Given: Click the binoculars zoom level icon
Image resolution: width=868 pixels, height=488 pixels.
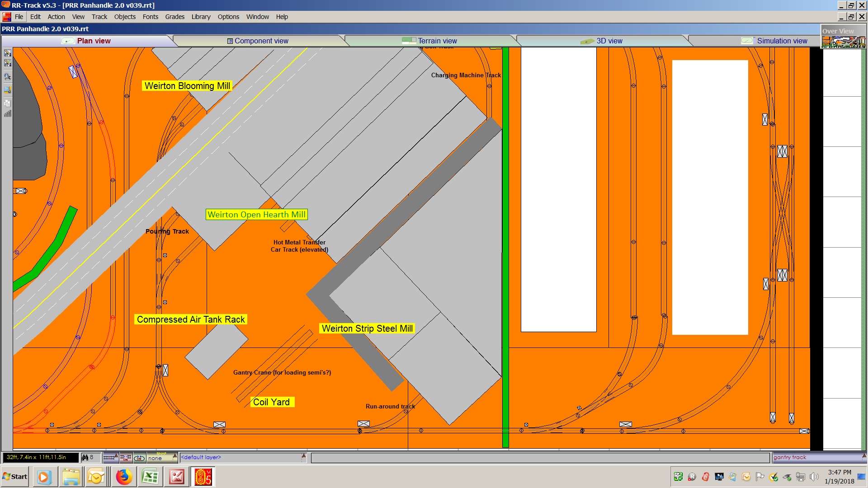Looking at the screenshot, I should pyautogui.click(x=85, y=457).
